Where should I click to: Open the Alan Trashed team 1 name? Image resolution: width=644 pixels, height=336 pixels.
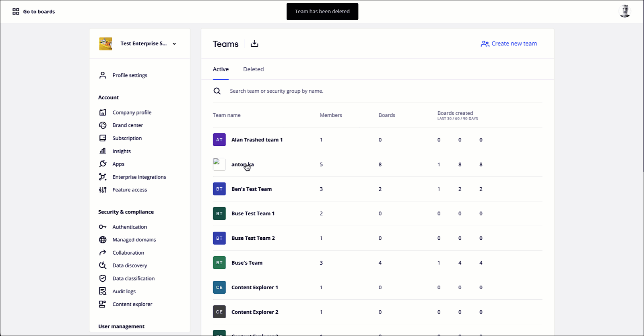[257, 140]
